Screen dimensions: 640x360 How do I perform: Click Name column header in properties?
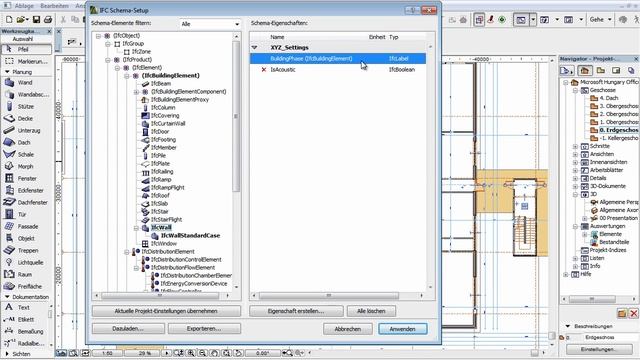pos(277,37)
